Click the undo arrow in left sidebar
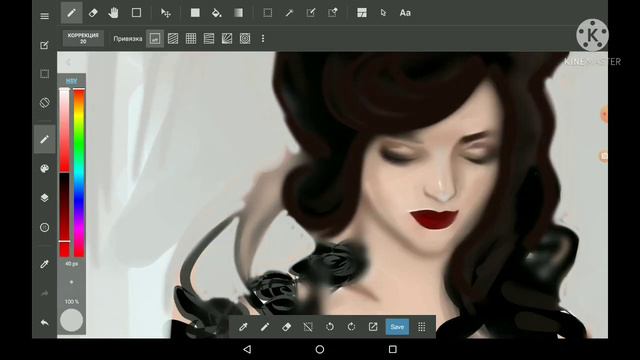This screenshot has height=360, width=640. [x=44, y=323]
